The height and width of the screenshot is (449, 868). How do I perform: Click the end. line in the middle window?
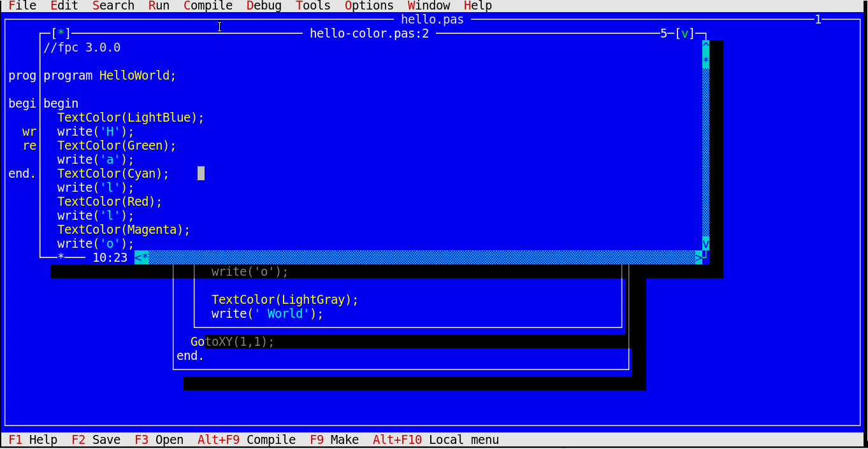pos(191,355)
